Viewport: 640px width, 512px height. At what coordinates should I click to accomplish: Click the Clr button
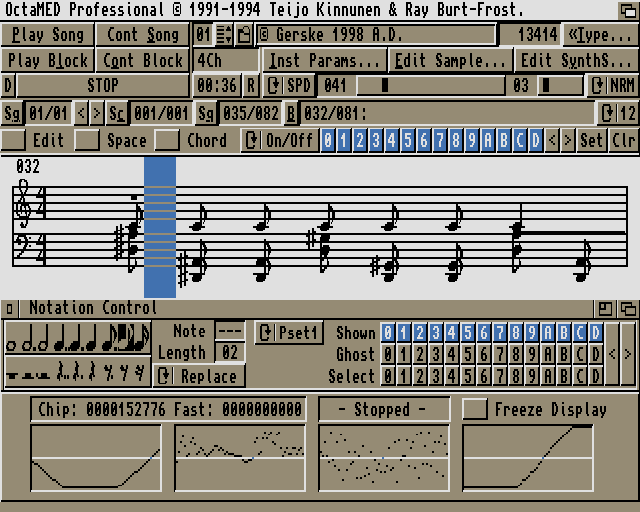point(623,140)
